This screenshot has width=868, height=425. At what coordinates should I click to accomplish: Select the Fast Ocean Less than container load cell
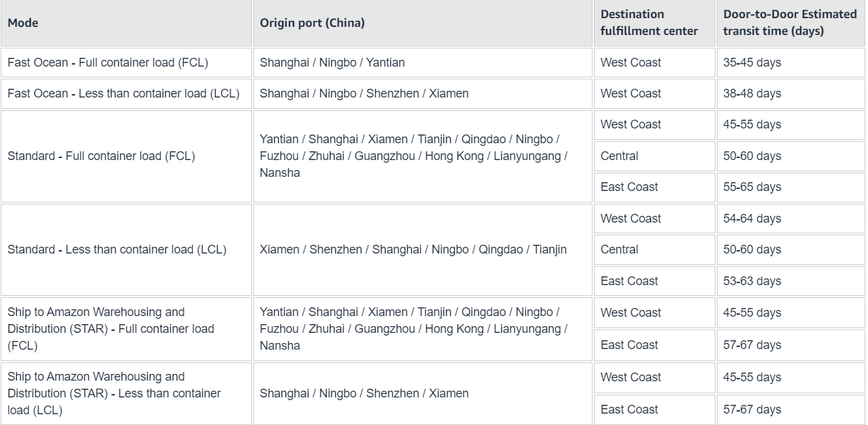click(x=123, y=93)
